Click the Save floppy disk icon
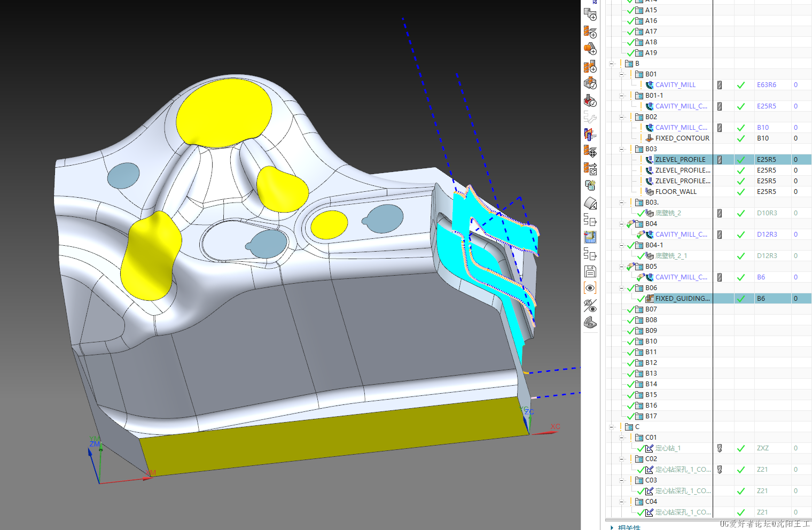The image size is (812, 530). pos(590,271)
